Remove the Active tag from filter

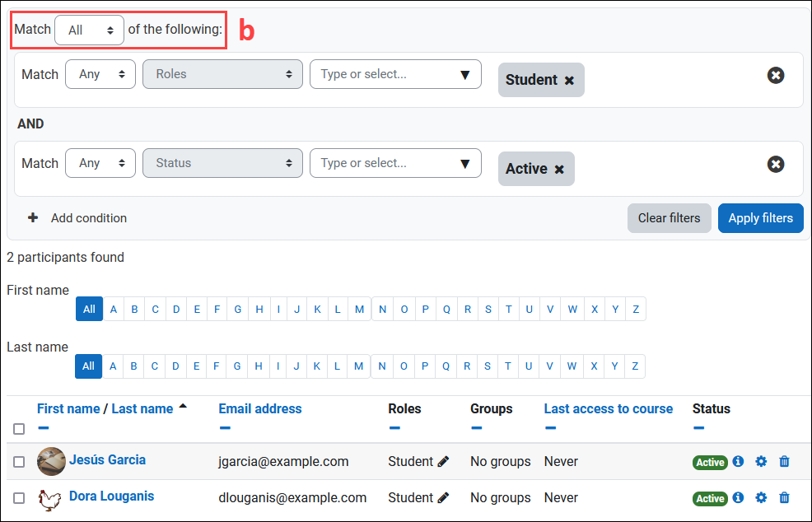pos(559,170)
